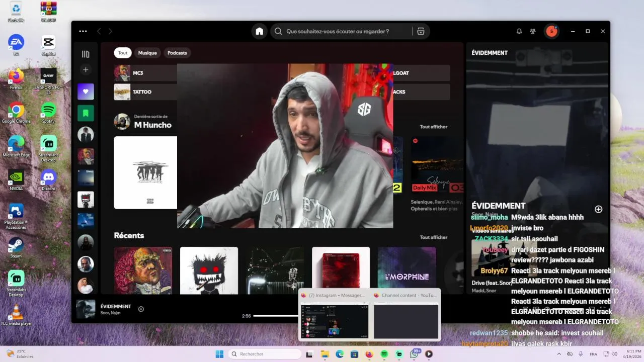Image resolution: width=644 pixels, height=362 pixels.
Task: Open Discord desktop shortcut
Action: click(x=48, y=180)
